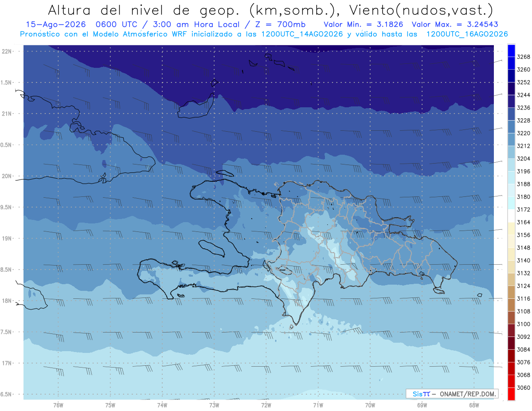532x411 pixels.
Task: Click the 3236 legend value
Action: (524, 108)
